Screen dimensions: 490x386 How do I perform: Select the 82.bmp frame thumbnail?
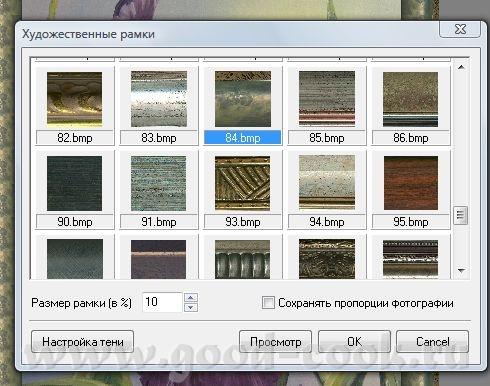tap(74, 99)
